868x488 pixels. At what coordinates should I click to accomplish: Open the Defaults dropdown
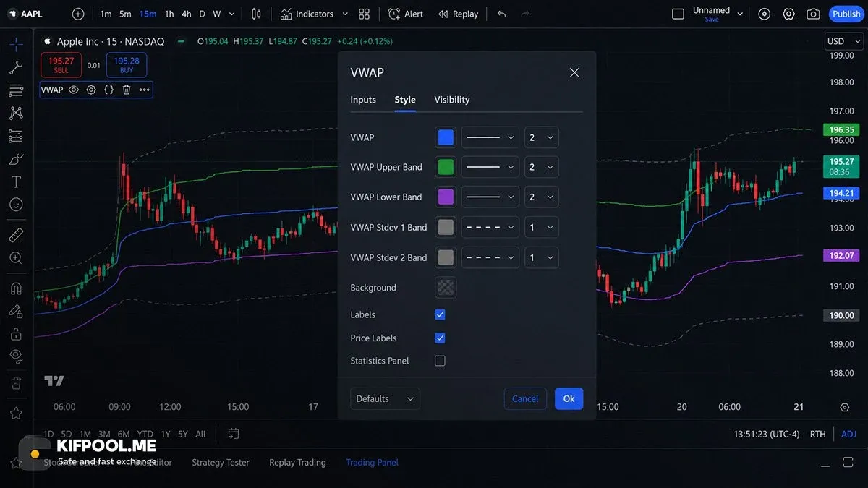point(385,398)
